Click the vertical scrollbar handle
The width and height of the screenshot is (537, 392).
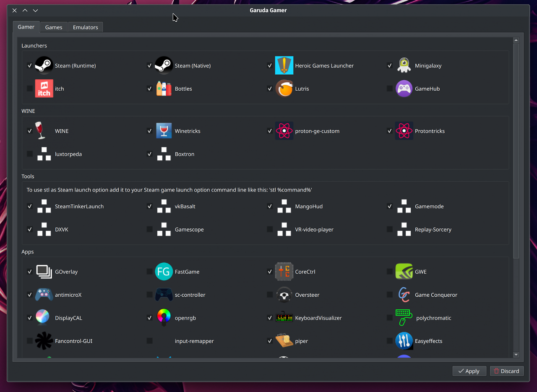click(x=516, y=151)
